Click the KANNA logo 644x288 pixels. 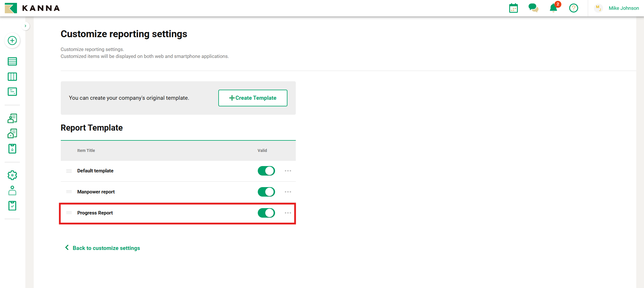(32, 8)
